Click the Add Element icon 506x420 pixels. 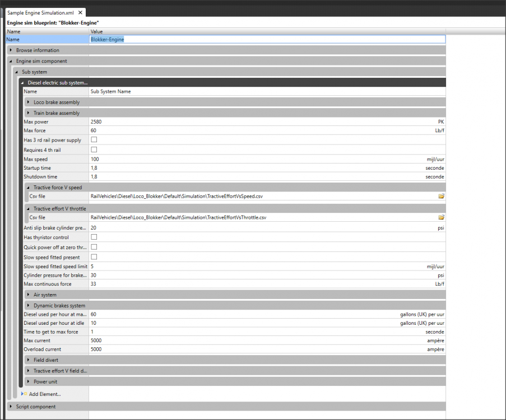25,394
